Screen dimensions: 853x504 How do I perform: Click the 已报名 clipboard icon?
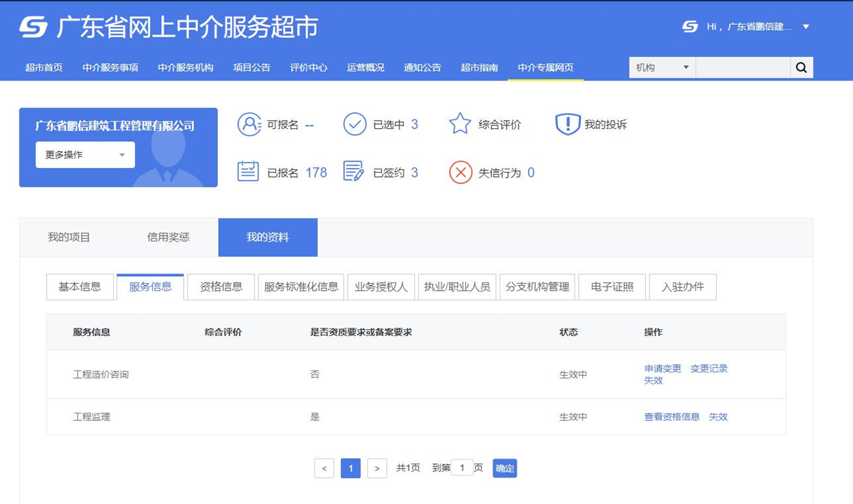point(248,171)
